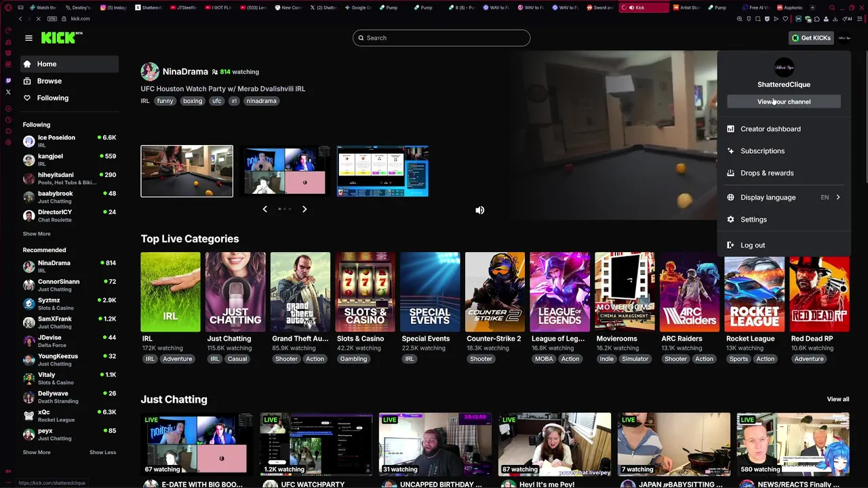Open live stream thumbnail with 580 watching

pyautogui.click(x=793, y=444)
